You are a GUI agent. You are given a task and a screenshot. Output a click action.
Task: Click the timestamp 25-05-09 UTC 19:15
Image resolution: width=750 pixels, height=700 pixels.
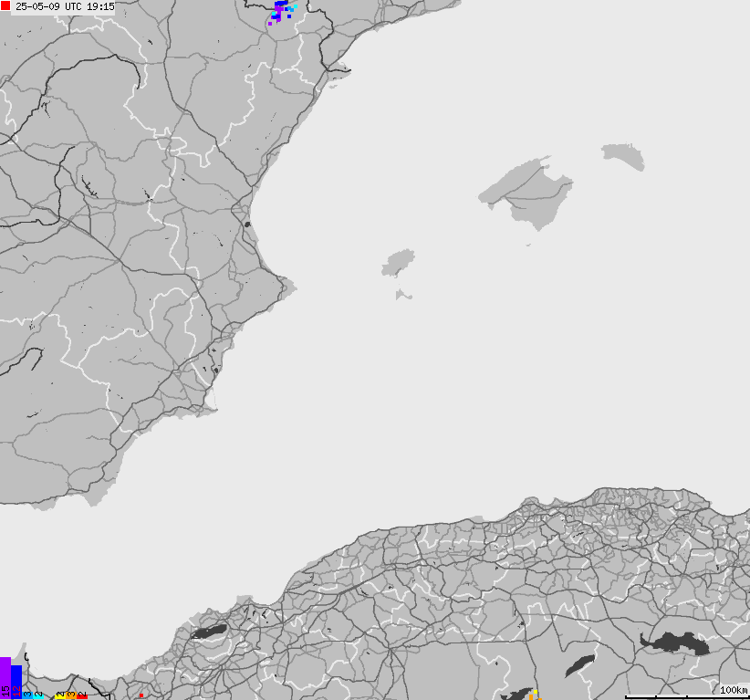(65, 6)
